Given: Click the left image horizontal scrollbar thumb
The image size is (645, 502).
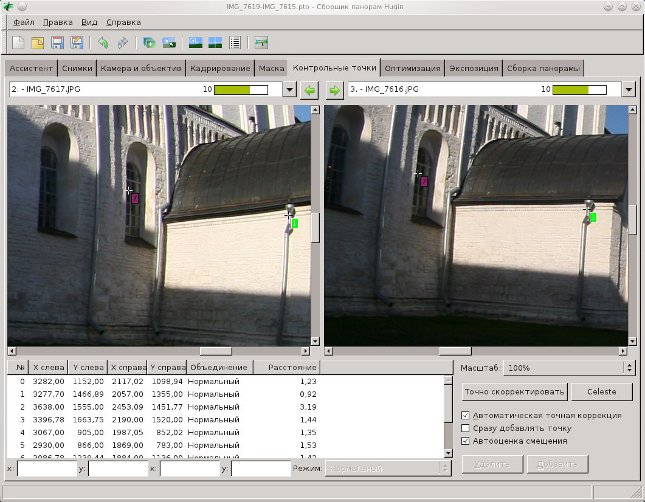Looking at the screenshot, I should coord(216,351).
